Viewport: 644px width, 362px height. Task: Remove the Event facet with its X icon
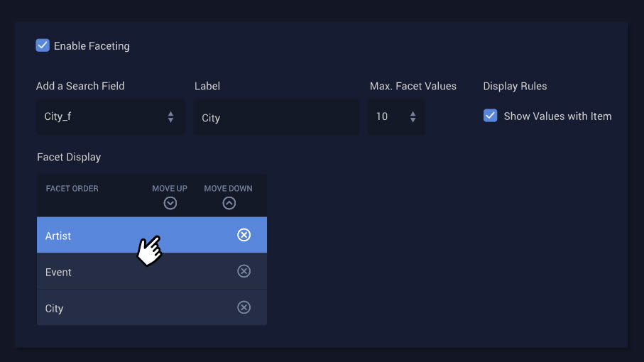click(x=244, y=271)
